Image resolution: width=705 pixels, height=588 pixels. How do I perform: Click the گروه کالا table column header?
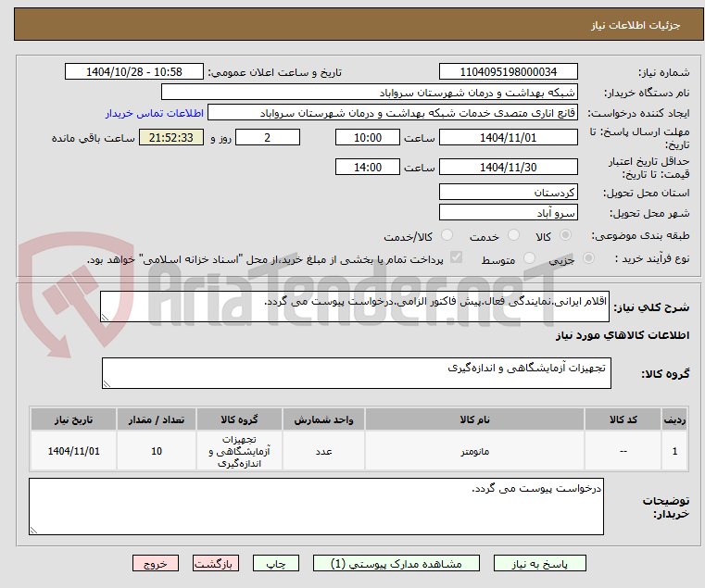point(239,419)
